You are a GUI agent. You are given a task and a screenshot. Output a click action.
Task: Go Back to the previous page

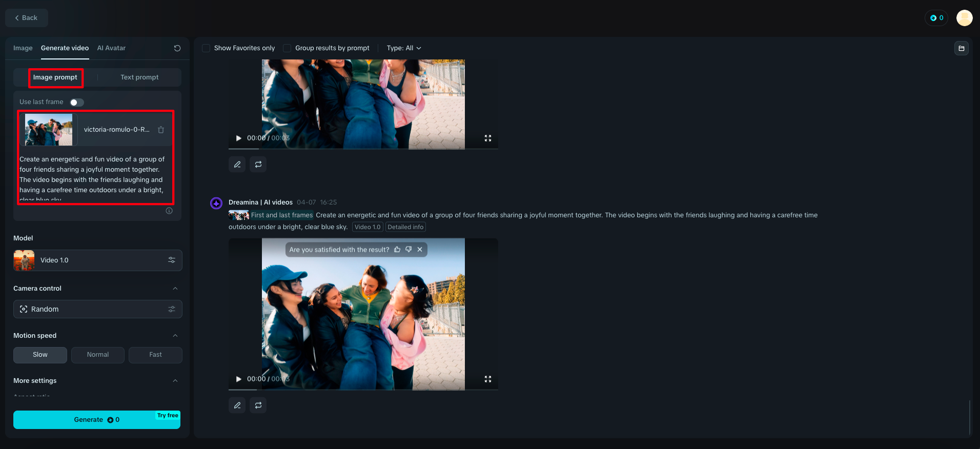point(26,18)
